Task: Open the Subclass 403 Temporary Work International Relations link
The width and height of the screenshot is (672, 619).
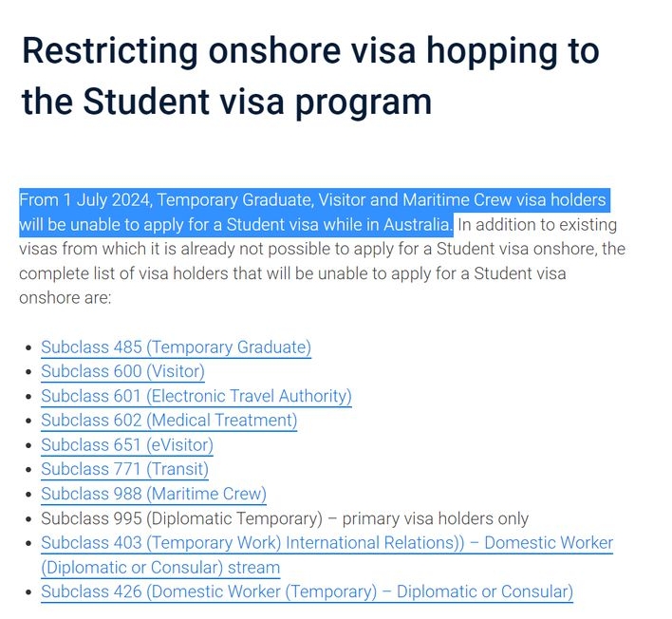Action: [327, 543]
